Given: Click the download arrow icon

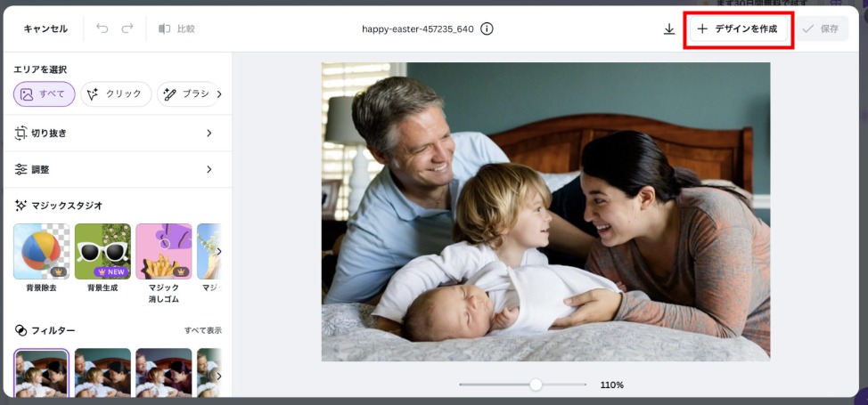Looking at the screenshot, I should tap(669, 28).
